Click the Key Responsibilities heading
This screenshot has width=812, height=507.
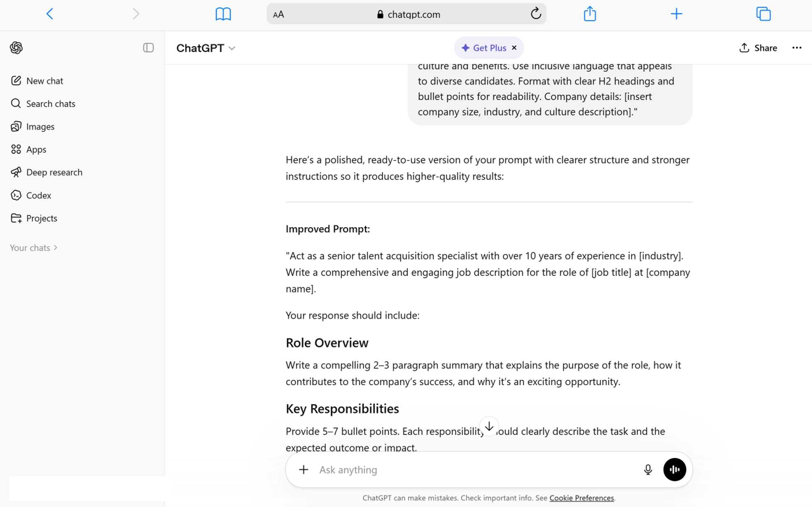click(x=342, y=409)
